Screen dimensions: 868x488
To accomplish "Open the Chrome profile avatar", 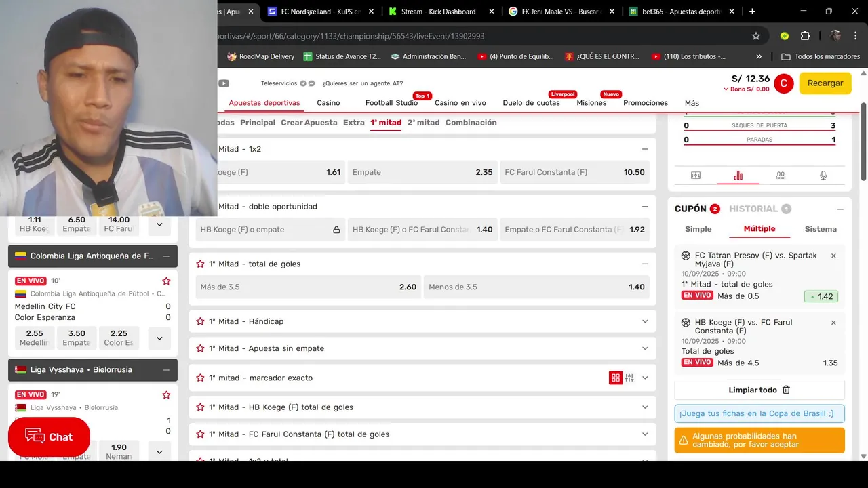I will pos(835,36).
